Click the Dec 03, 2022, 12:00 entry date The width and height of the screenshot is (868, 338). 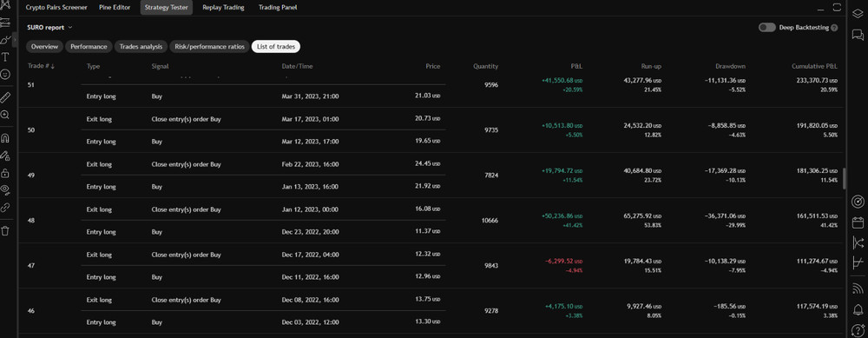(x=310, y=322)
